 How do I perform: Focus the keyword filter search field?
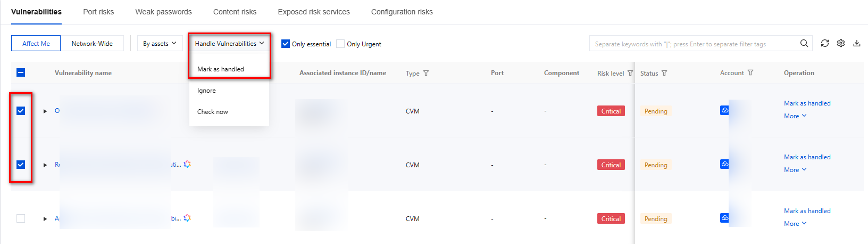coord(691,44)
